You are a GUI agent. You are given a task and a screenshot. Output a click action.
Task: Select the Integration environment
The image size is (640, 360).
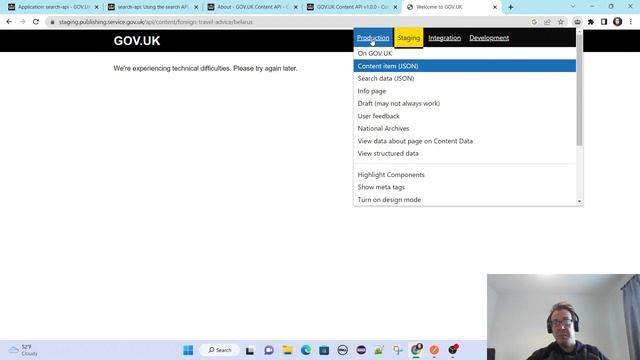(x=444, y=38)
